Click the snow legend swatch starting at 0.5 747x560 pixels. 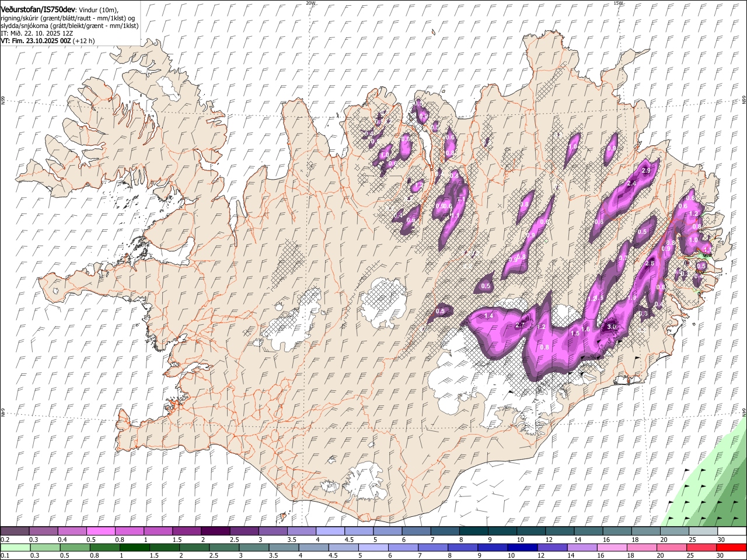coord(101,531)
